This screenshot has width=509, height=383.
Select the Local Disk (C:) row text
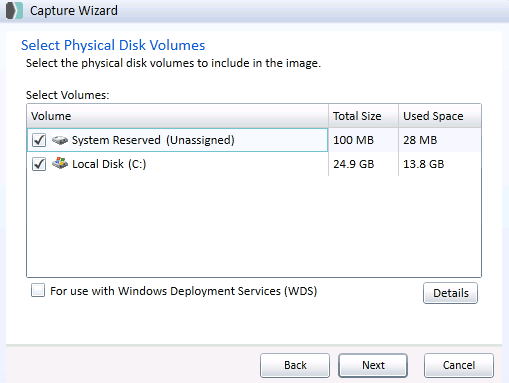pyautogui.click(x=109, y=164)
